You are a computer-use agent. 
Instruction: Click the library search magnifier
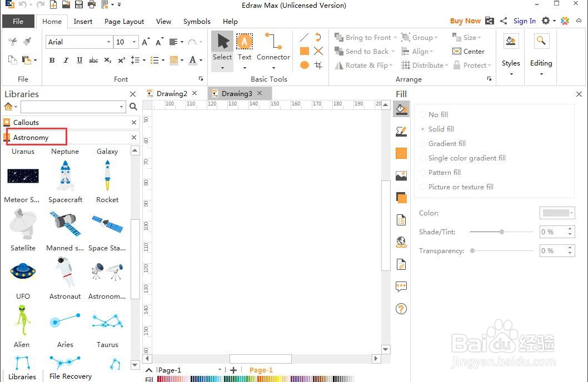133,107
